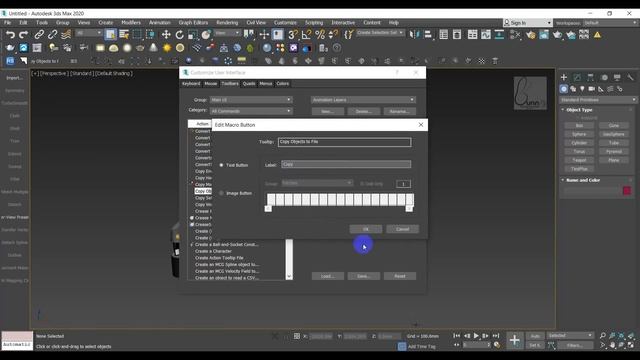This screenshot has height=360, width=640.
Task: Select the Unlink Selection tool
Action: (x=52, y=35)
